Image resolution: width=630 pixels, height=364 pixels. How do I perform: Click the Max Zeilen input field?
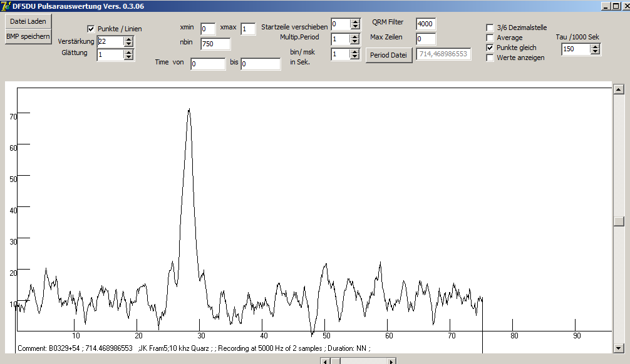pyautogui.click(x=426, y=39)
